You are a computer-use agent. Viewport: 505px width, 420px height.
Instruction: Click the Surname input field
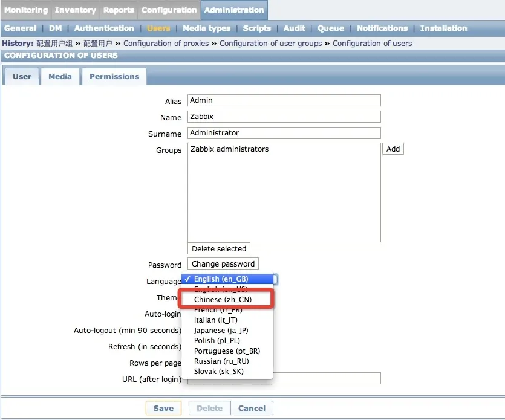tap(284, 133)
